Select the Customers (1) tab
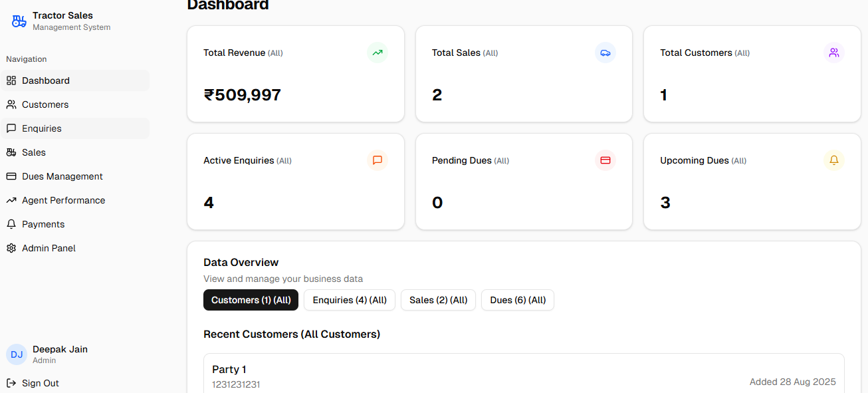 click(251, 300)
